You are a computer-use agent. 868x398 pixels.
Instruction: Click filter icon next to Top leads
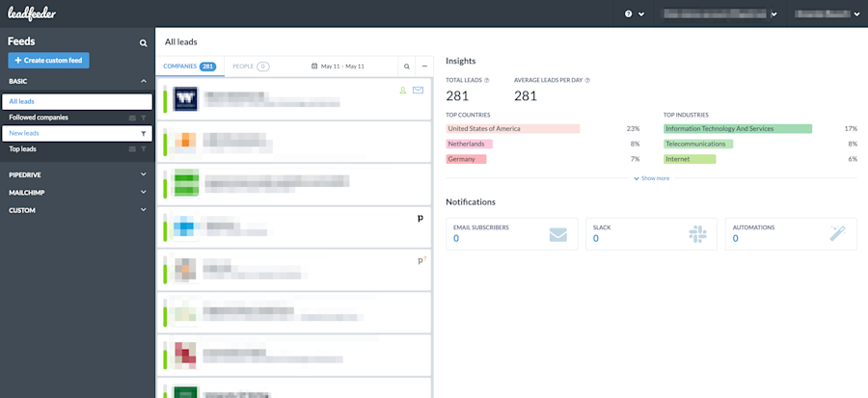click(144, 149)
